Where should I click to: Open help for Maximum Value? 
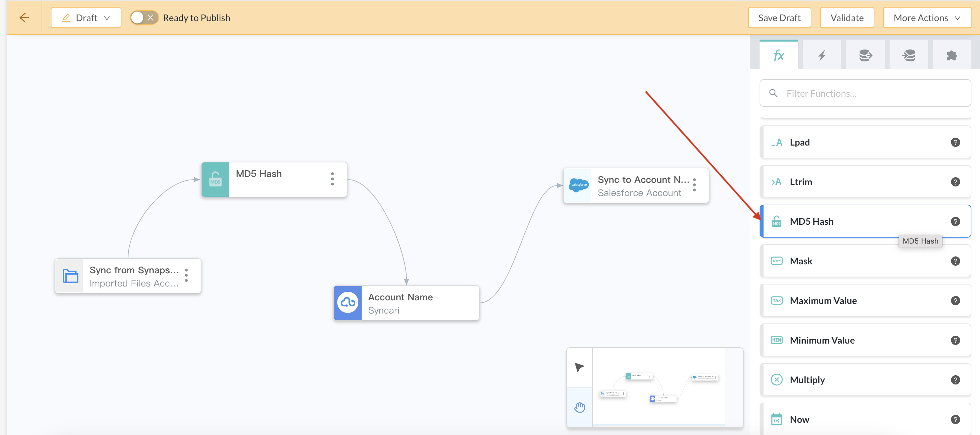[955, 301]
